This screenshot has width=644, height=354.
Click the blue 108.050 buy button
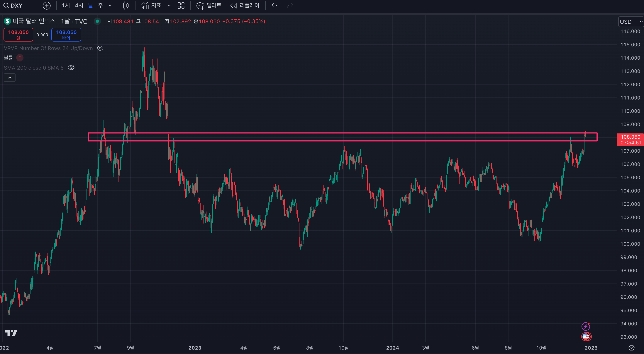[x=66, y=35]
